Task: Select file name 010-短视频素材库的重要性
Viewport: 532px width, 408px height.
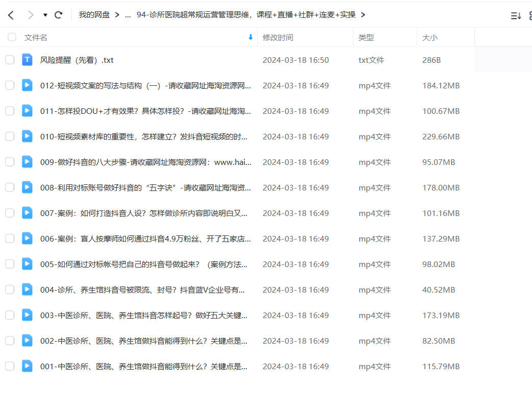Action: [144, 136]
